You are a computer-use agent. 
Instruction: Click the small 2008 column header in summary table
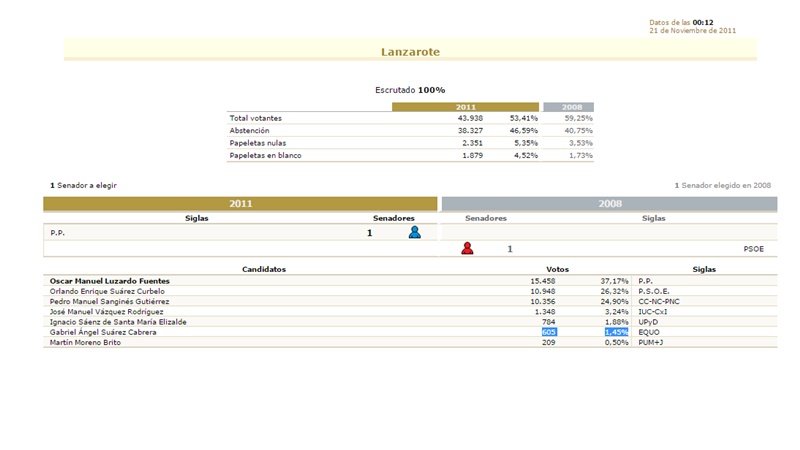[568, 107]
